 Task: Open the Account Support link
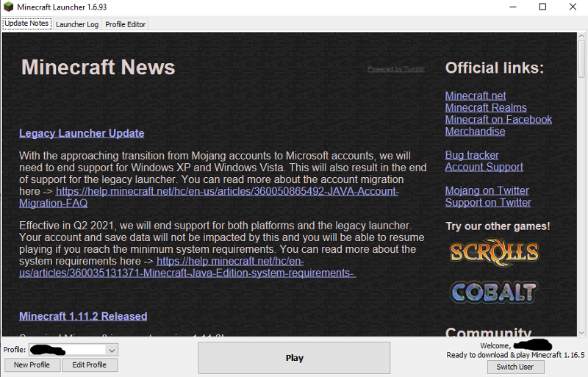point(484,167)
